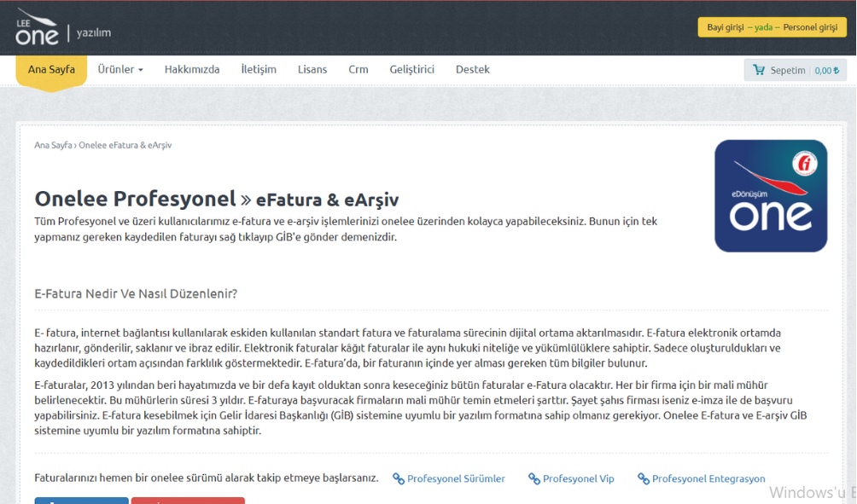
Task: Click the E-Fatura Nedir Ve Nasıl Düzenlenir? heading
Action: click(x=136, y=293)
